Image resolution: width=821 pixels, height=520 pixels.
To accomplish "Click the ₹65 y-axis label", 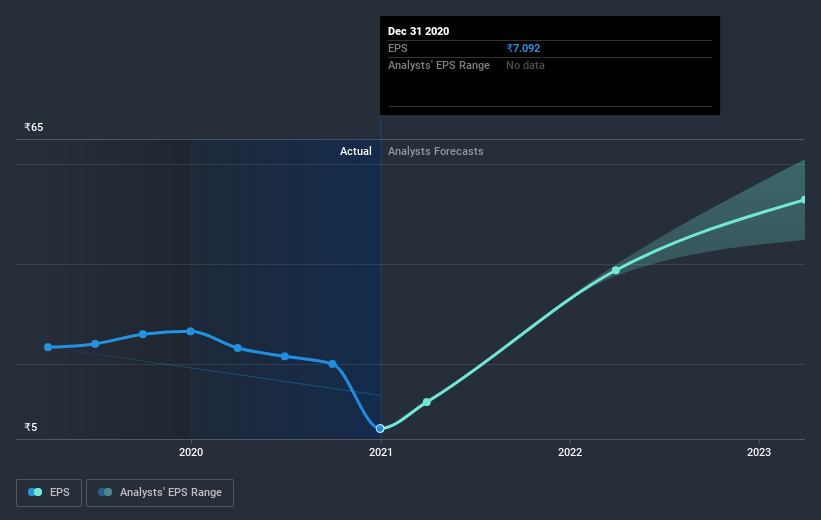I will (x=34, y=127).
